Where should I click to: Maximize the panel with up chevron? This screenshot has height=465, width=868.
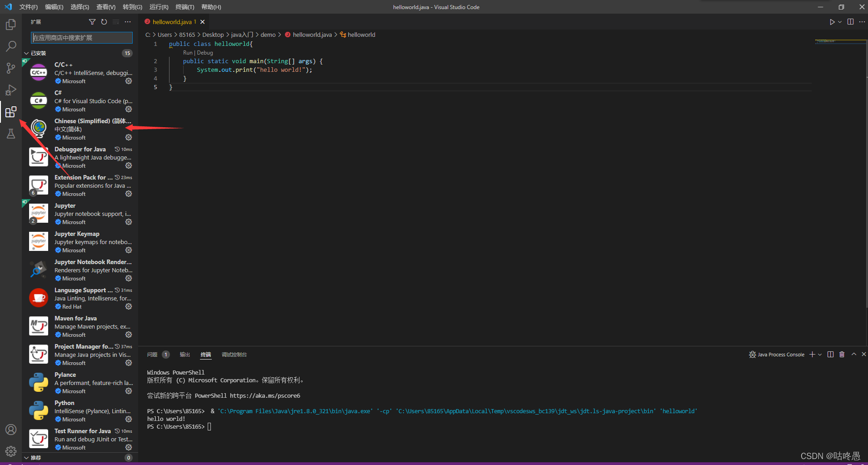854,354
